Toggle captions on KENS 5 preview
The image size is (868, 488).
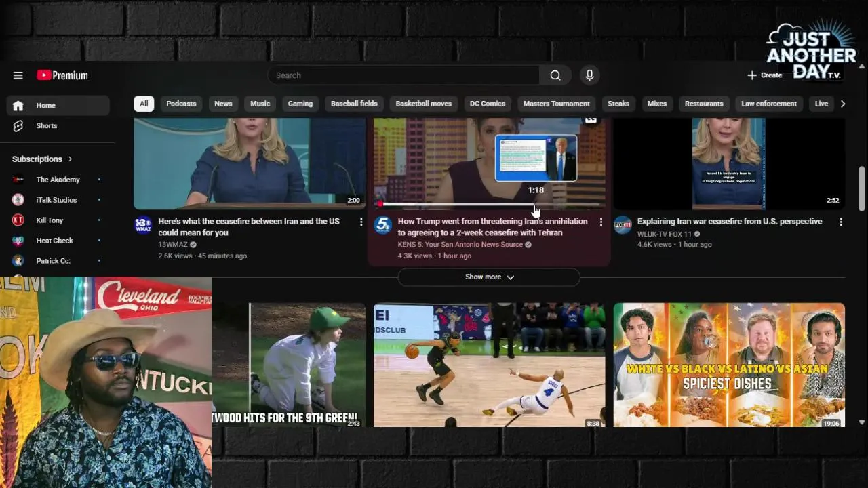(591, 121)
